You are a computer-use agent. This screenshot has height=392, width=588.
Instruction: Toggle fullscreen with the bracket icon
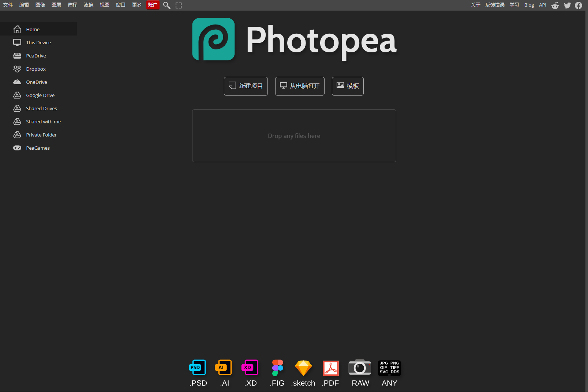coord(179,5)
